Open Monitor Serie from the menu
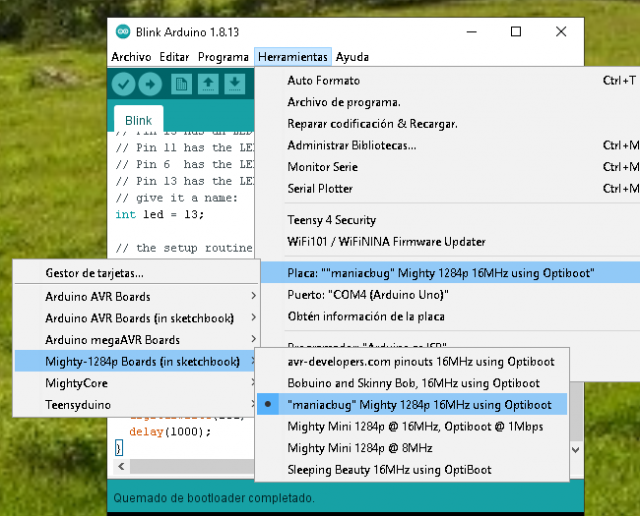The image size is (640, 516). pyautogui.click(x=322, y=167)
